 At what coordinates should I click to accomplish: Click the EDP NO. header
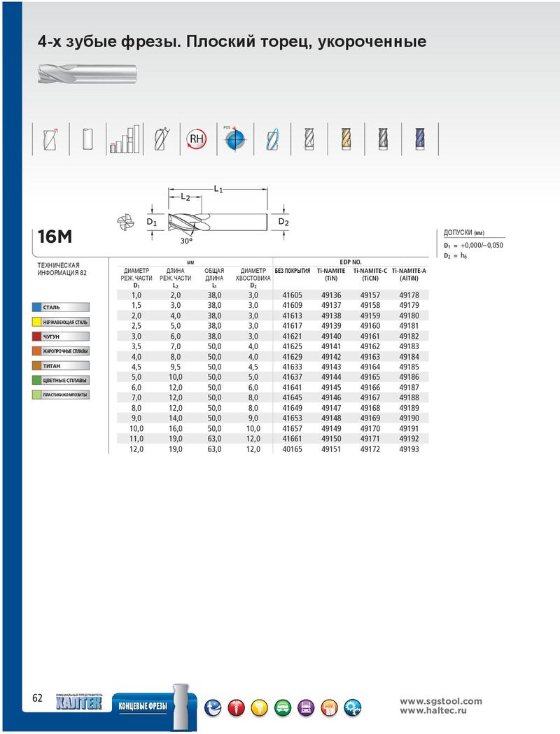(351, 262)
